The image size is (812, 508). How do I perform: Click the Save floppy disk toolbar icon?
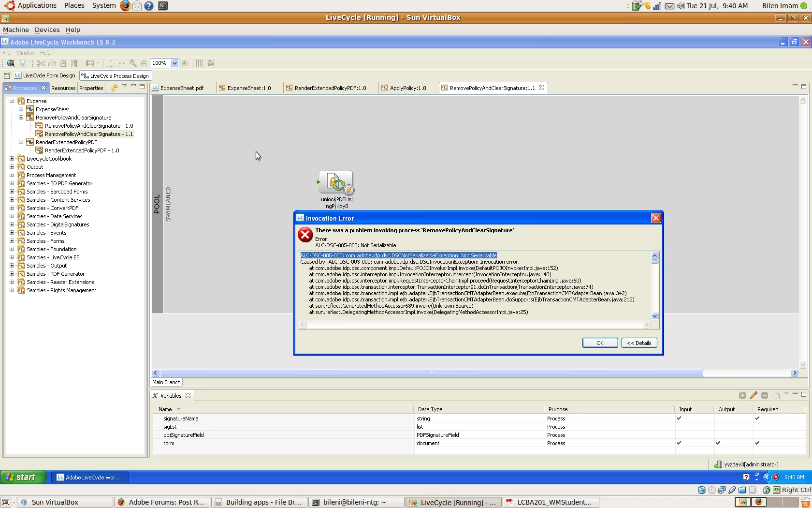click(x=22, y=63)
